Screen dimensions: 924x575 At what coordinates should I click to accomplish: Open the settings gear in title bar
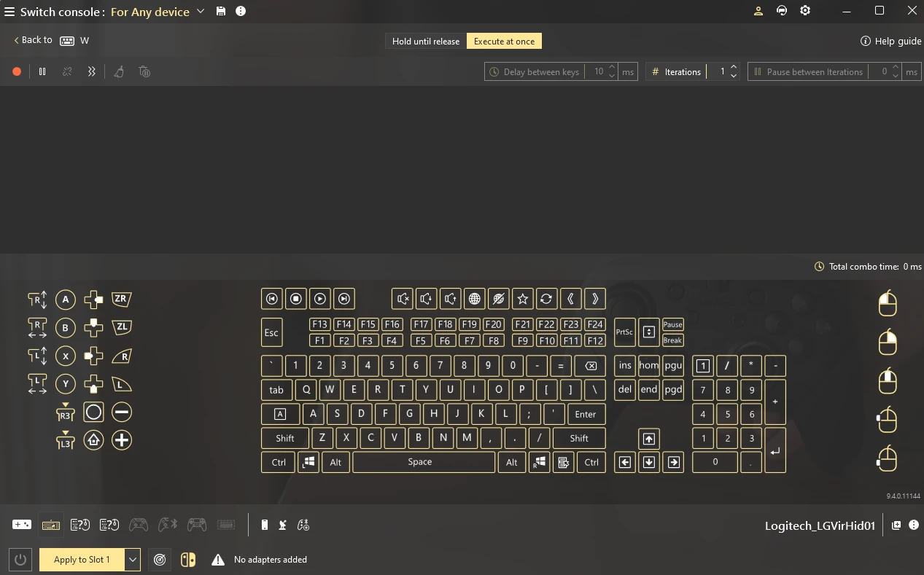[805, 11]
